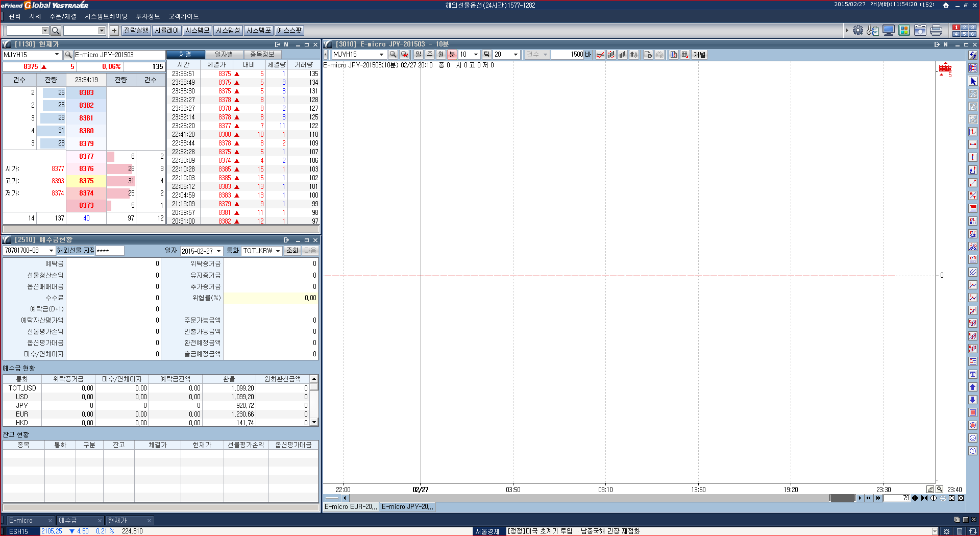The width and height of the screenshot is (980, 536).
Task: Click the printer icon in top toolbar
Action: click(x=936, y=31)
